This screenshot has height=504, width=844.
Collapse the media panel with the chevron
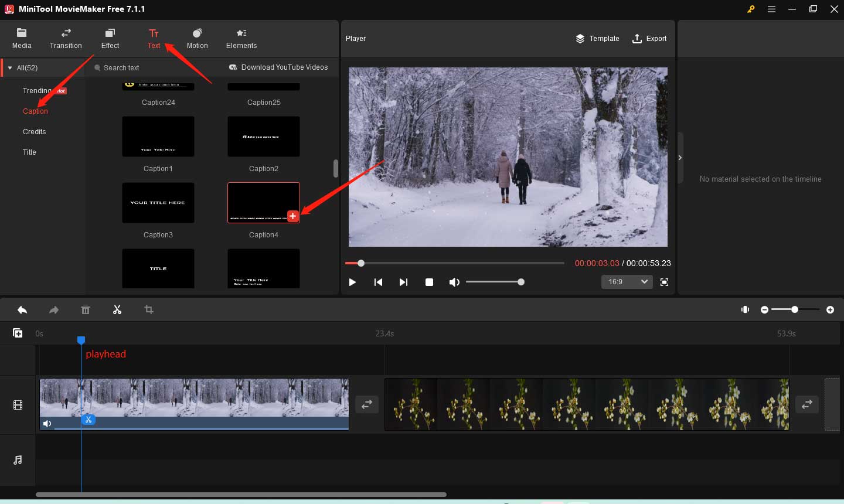pyautogui.click(x=680, y=157)
